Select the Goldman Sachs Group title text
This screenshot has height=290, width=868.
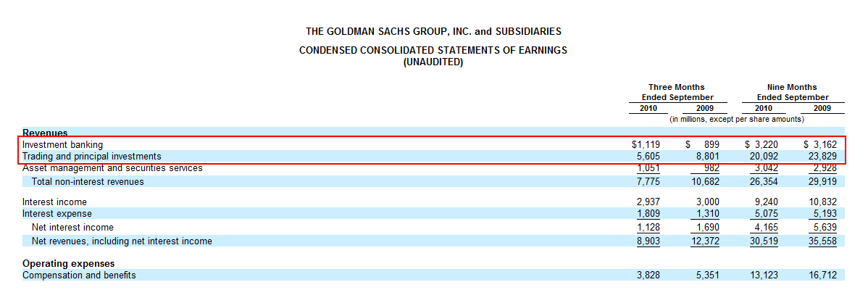(x=433, y=32)
